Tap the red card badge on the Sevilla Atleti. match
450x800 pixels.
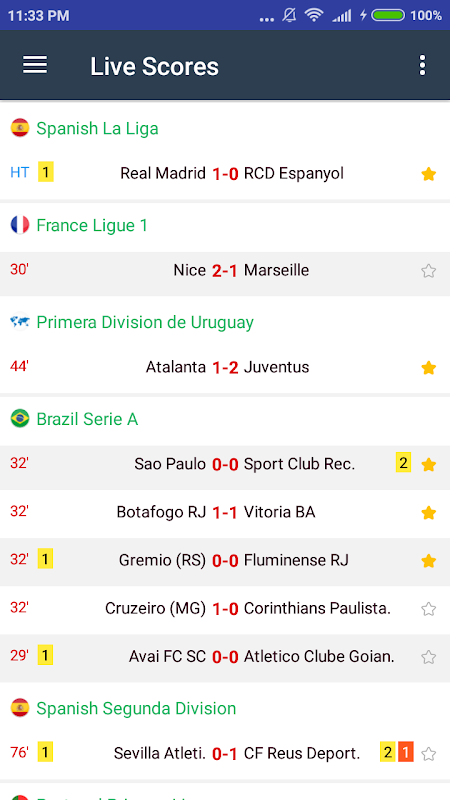pos(406,752)
